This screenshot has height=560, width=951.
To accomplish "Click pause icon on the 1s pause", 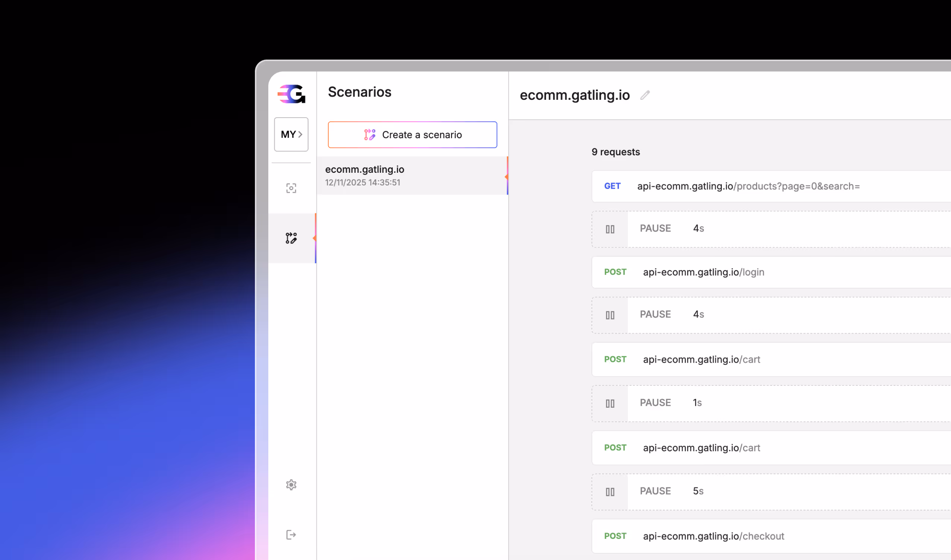I will click(610, 403).
